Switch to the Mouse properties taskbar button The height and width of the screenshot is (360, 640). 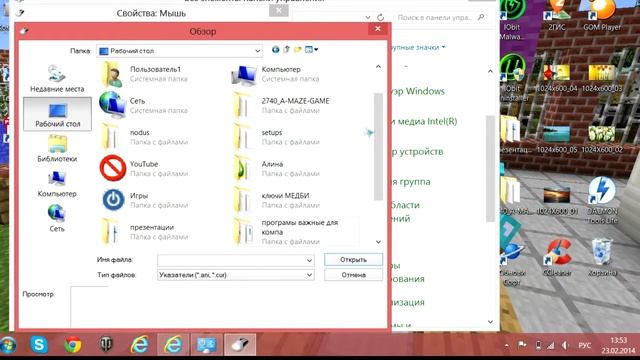(x=240, y=344)
